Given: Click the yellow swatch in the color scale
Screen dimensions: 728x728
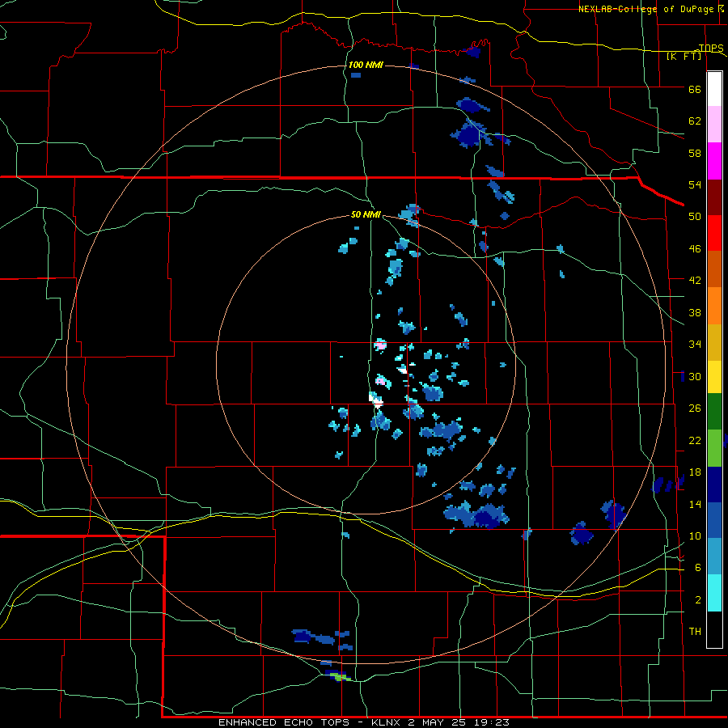Looking at the screenshot, I should [714, 376].
